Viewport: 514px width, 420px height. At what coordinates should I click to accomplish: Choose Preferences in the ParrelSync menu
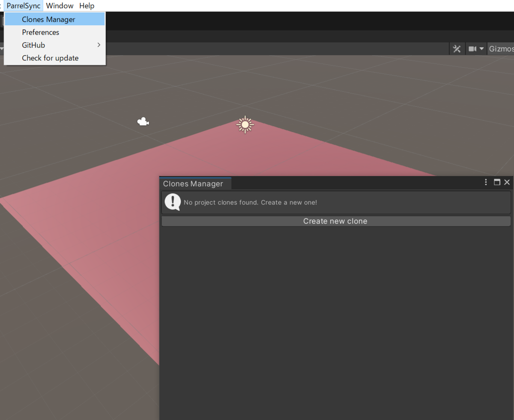[x=55, y=32]
